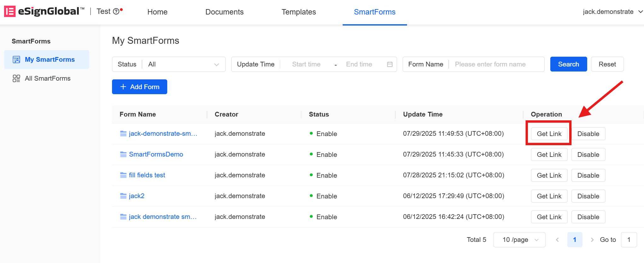Click the Search button
644x263 pixels.
click(569, 64)
